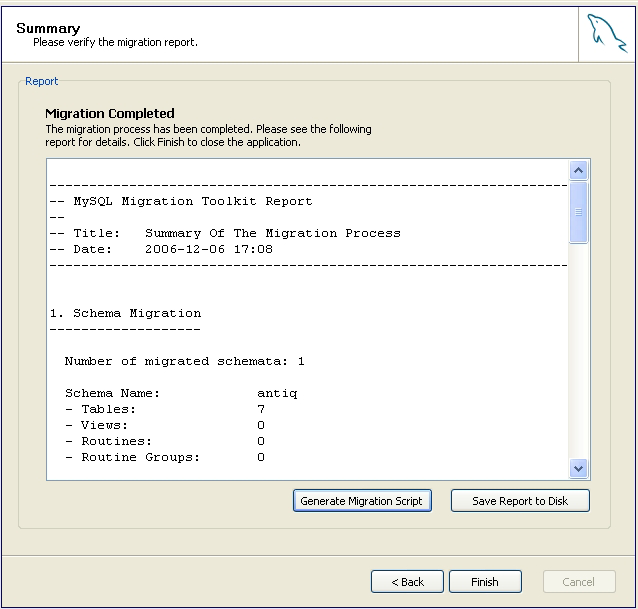
Task: Click the report scrollbar down arrow
Action: tap(578, 468)
